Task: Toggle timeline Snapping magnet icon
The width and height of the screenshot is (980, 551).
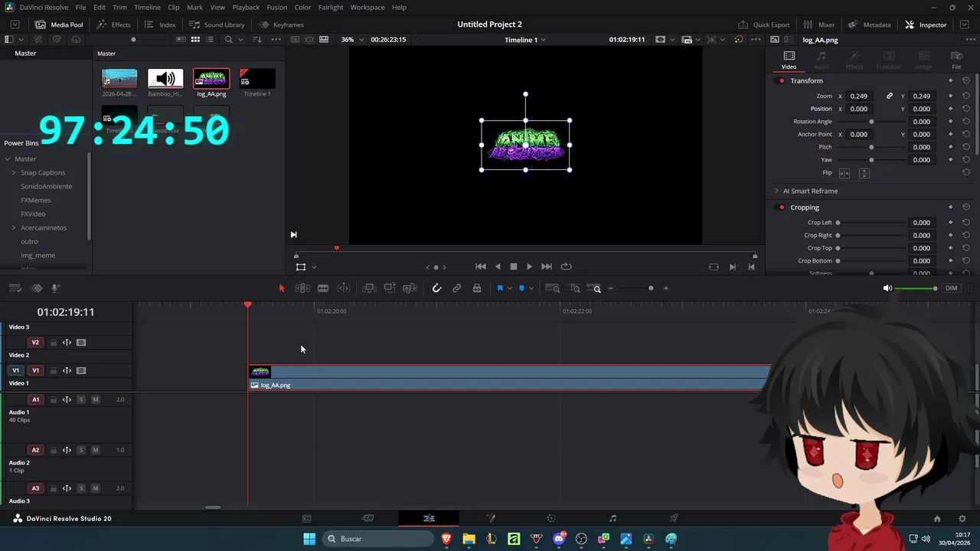Action: coord(437,289)
